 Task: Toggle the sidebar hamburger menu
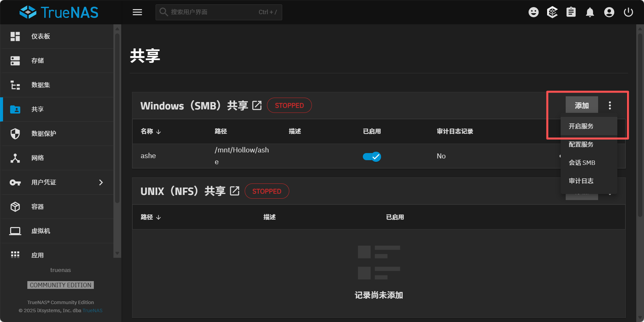(137, 12)
